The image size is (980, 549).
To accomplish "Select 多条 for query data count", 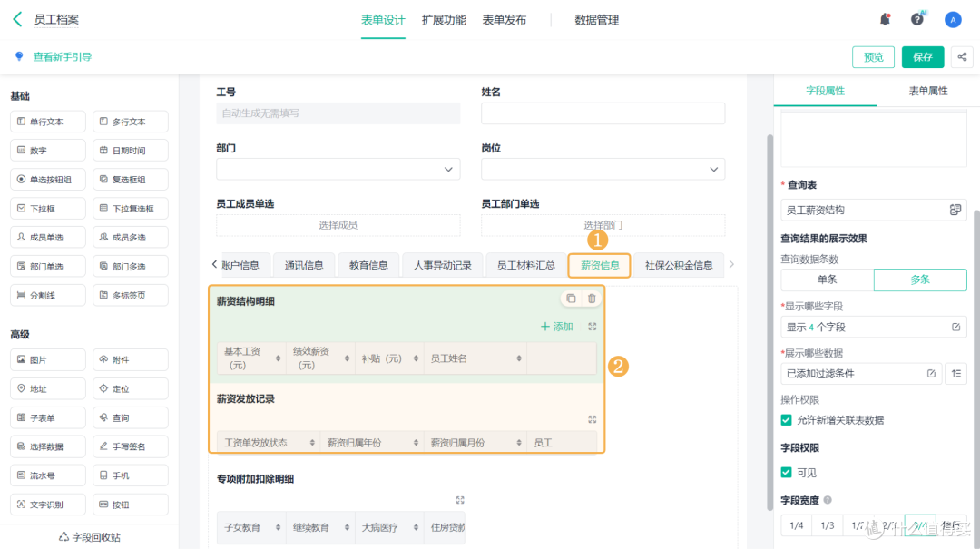I will pyautogui.click(x=920, y=279).
